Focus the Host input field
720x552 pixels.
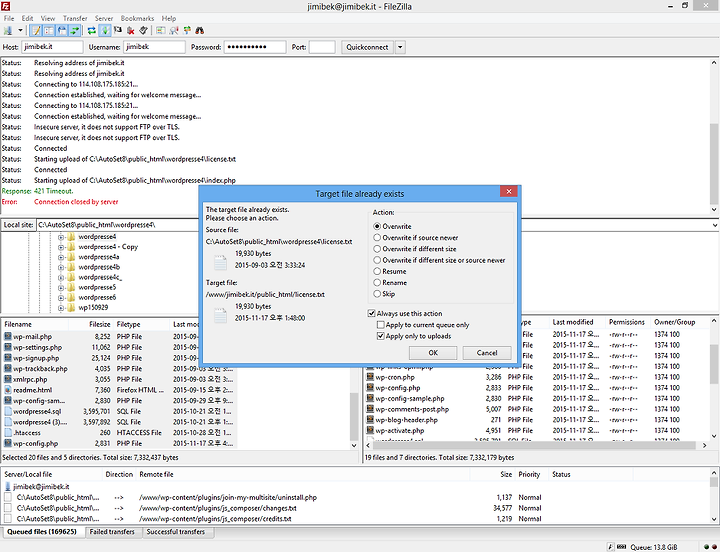click(52, 47)
